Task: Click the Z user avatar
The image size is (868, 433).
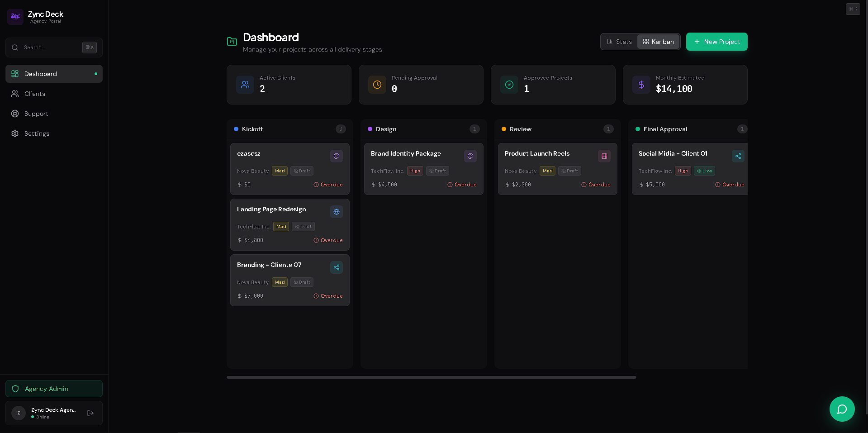Action: [x=19, y=413]
